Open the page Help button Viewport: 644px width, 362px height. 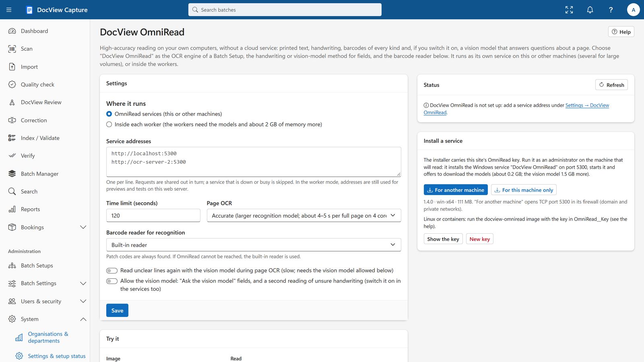point(621,32)
